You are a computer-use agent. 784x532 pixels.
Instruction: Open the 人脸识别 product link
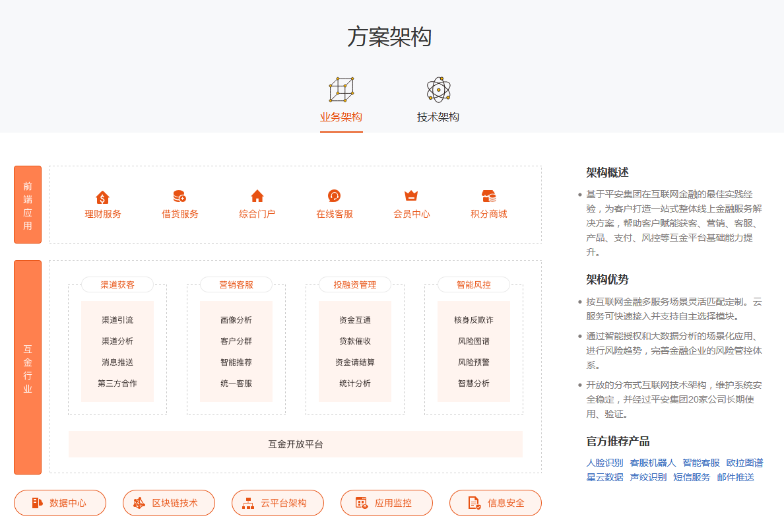pyautogui.click(x=604, y=463)
